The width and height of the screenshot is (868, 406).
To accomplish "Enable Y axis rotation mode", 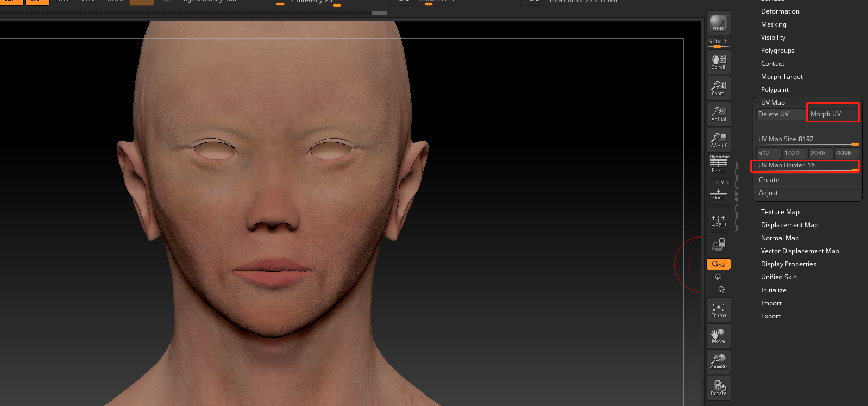I will (x=718, y=277).
